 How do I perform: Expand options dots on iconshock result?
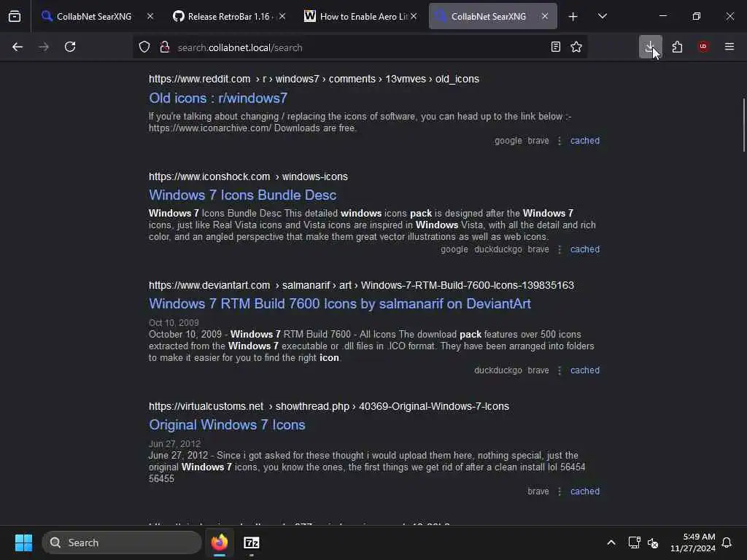560,249
